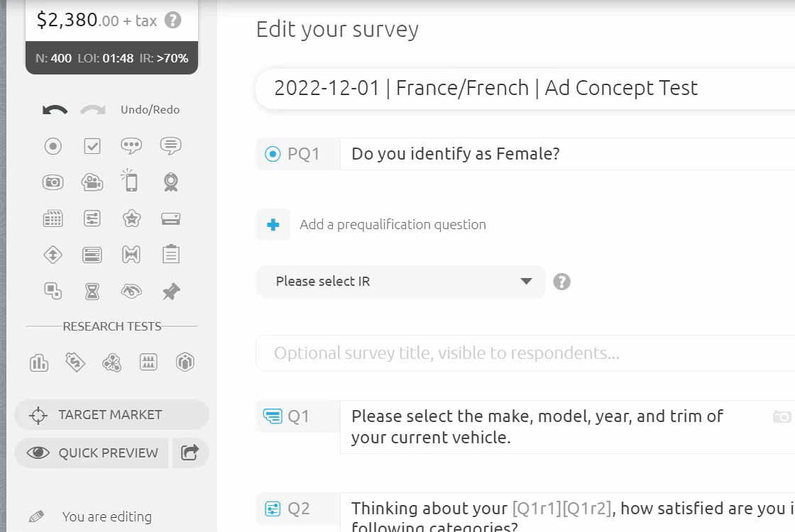Click the Undo arrow
The width and height of the screenshot is (795, 532).
(55, 110)
